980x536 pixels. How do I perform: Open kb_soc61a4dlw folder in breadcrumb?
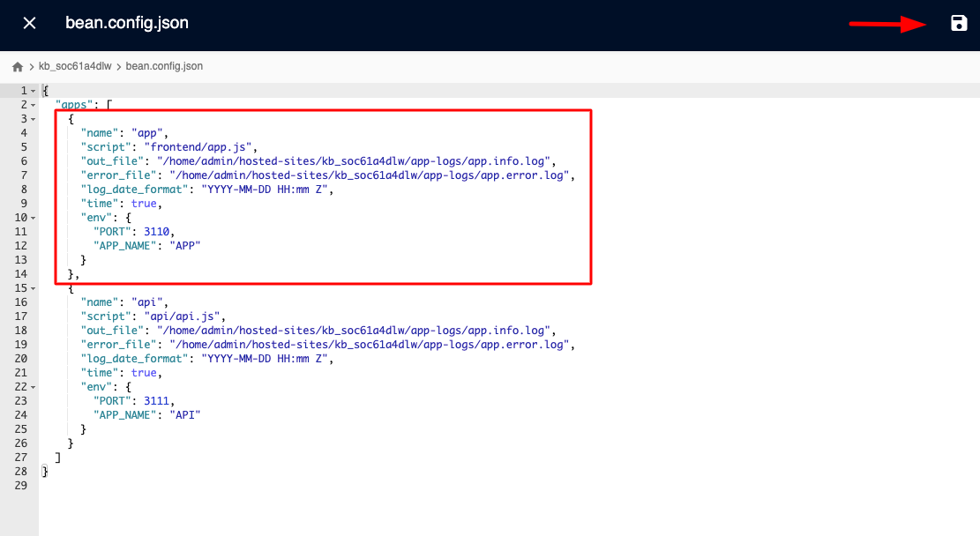(75, 67)
